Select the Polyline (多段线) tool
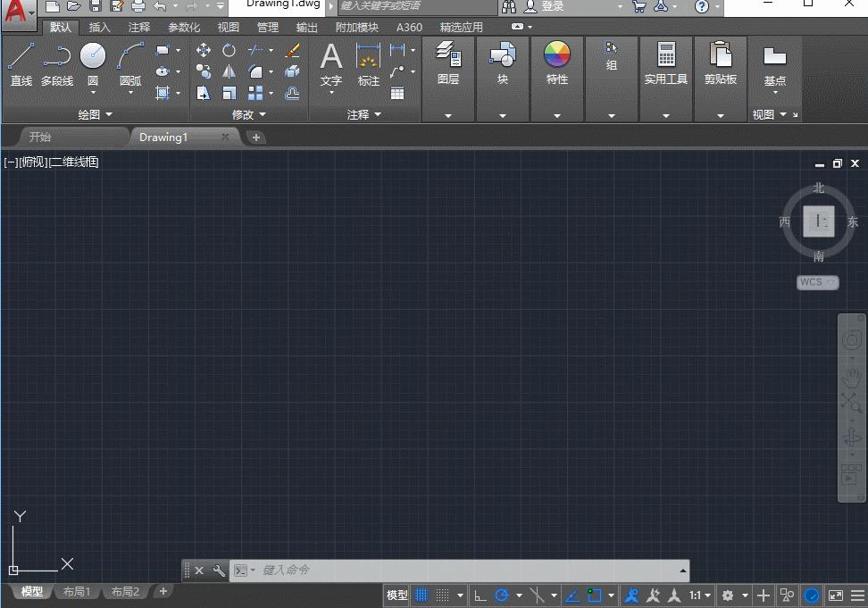Image resolution: width=868 pixels, height=608 pixels. click(x=57, y=63)
